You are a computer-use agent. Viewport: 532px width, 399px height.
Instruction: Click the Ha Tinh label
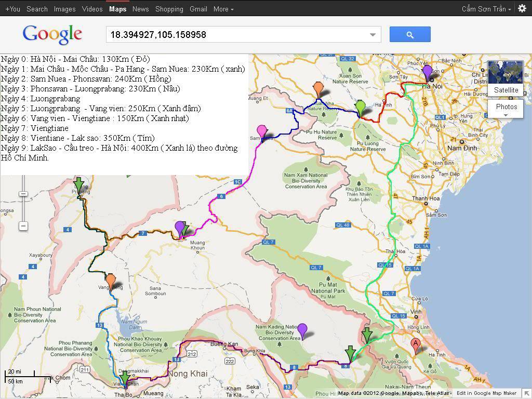tap(436, 354)
